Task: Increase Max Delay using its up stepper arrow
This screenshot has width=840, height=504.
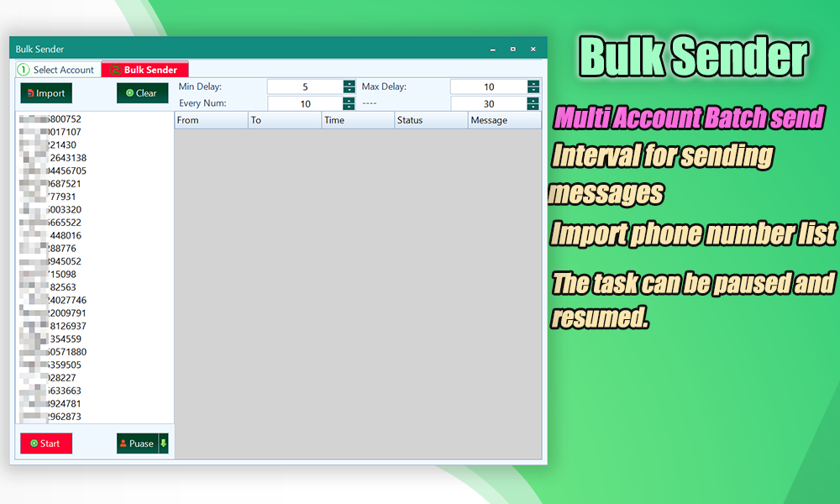Action: 534,83
